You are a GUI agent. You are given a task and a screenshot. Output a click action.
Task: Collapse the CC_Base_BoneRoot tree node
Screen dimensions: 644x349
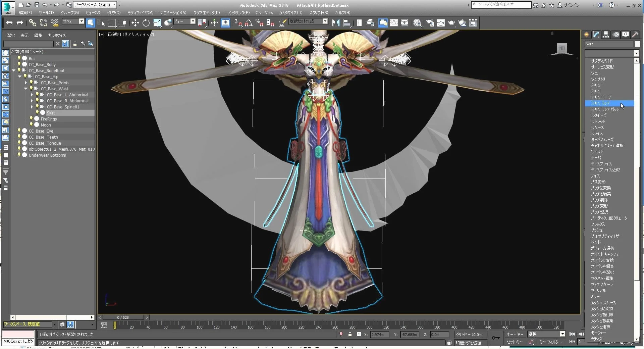pyautogui.click(x=14, y=70)
